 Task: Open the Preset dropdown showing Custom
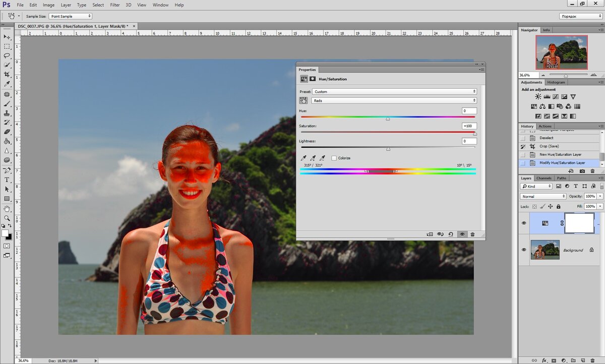pyautogui.click(x=394, y=92)
